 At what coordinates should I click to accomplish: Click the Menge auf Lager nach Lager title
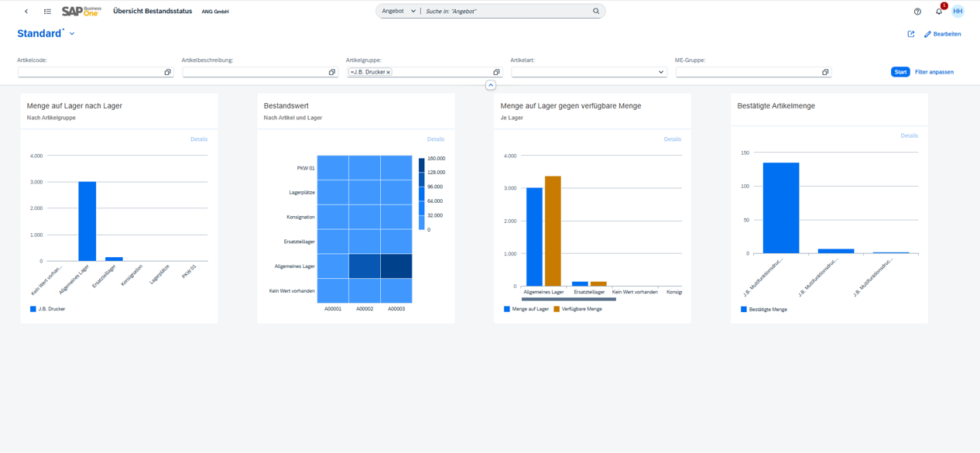tap(74, 106)
